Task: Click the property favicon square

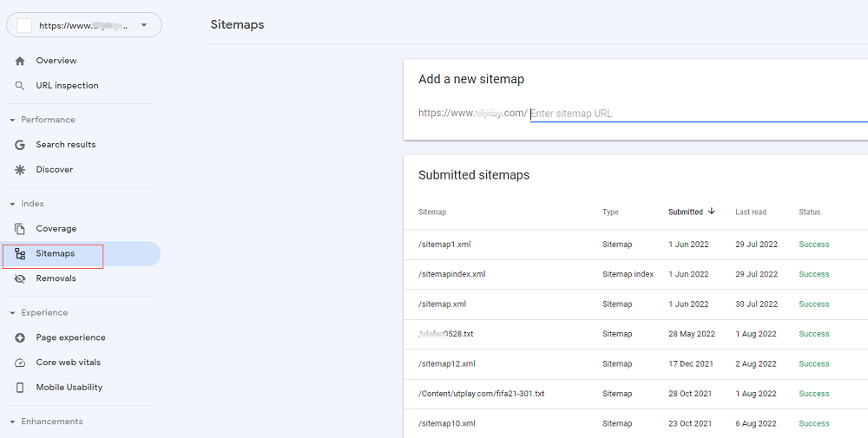Action: pyautogui.click(x=24, y=25)
